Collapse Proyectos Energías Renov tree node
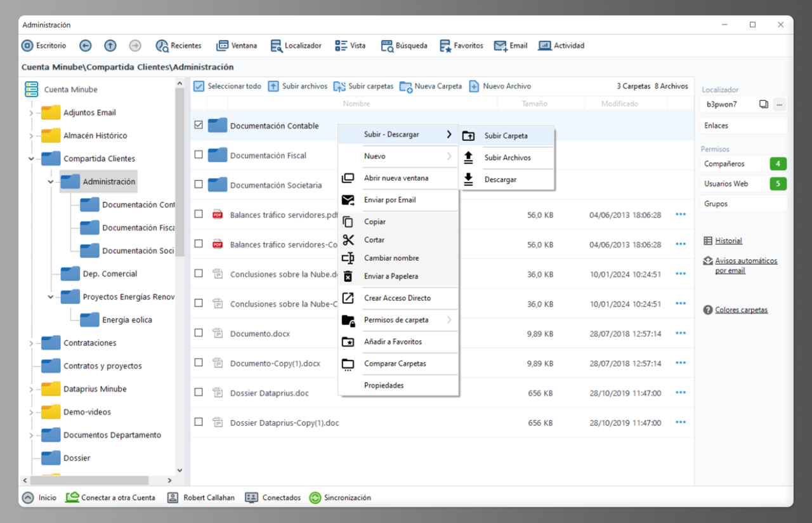Image resolution: width=812 pixels, height=523 pixels. pos(51,296)
